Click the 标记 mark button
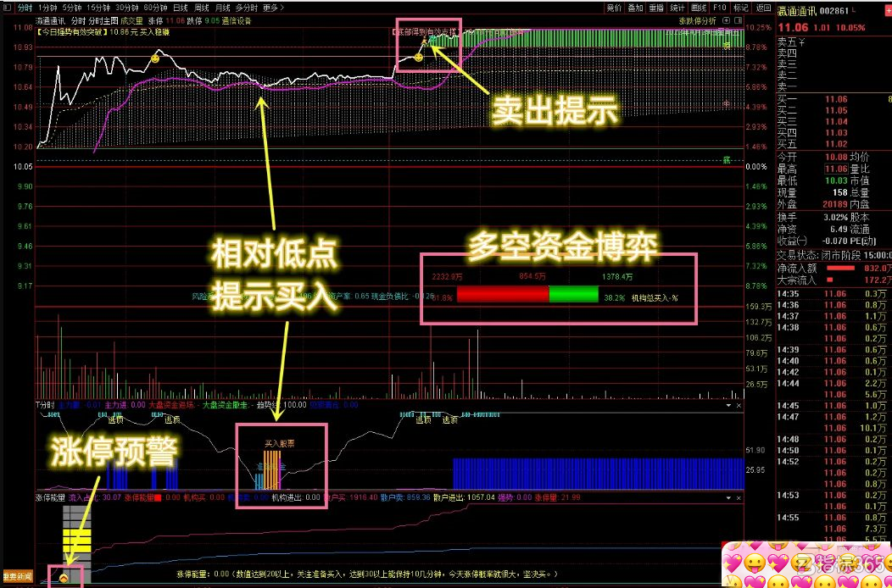This screenshot has height=588, width=892. [741, 8]
